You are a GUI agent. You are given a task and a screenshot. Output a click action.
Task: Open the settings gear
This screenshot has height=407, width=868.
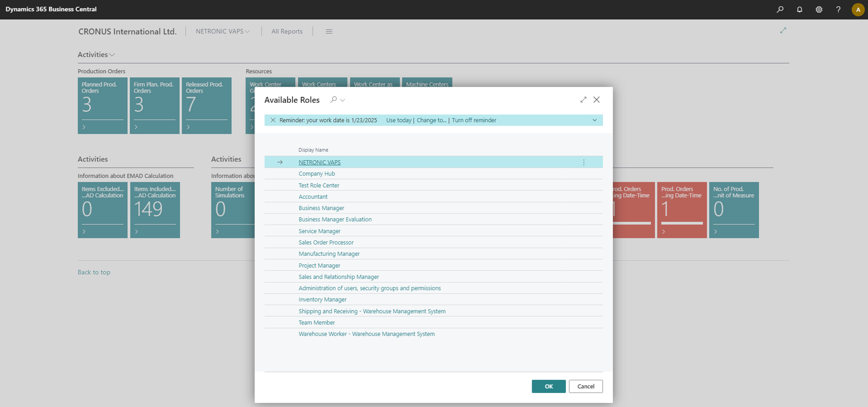tap(819, 9)
